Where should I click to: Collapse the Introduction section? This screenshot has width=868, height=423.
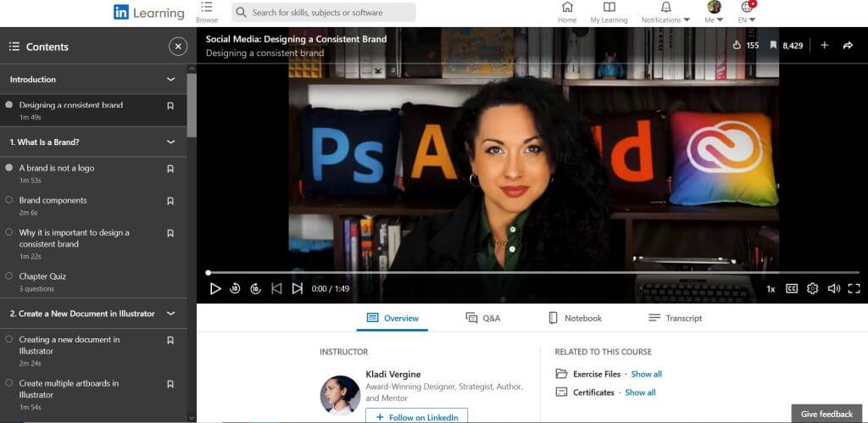coord(170,80)
